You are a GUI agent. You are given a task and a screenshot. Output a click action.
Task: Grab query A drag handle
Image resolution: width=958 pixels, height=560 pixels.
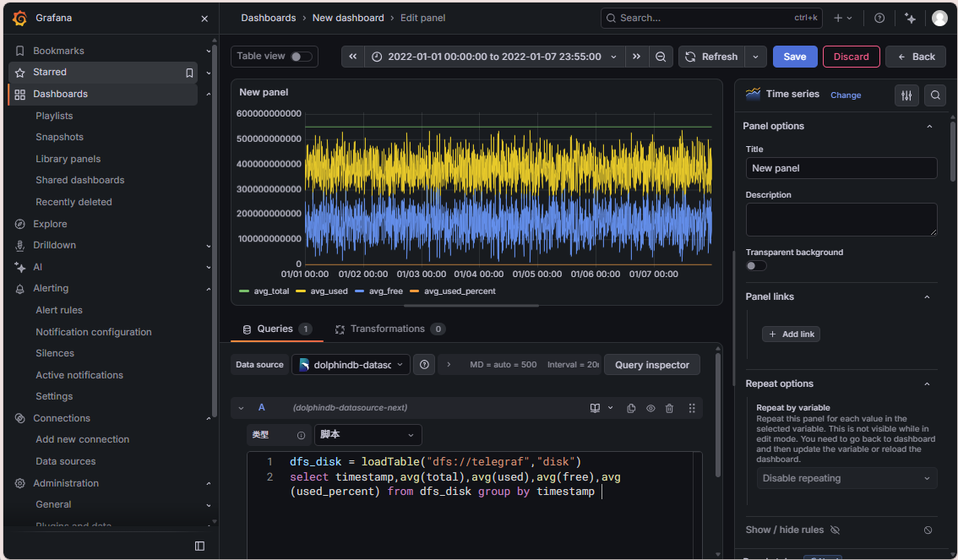[692, 408]
